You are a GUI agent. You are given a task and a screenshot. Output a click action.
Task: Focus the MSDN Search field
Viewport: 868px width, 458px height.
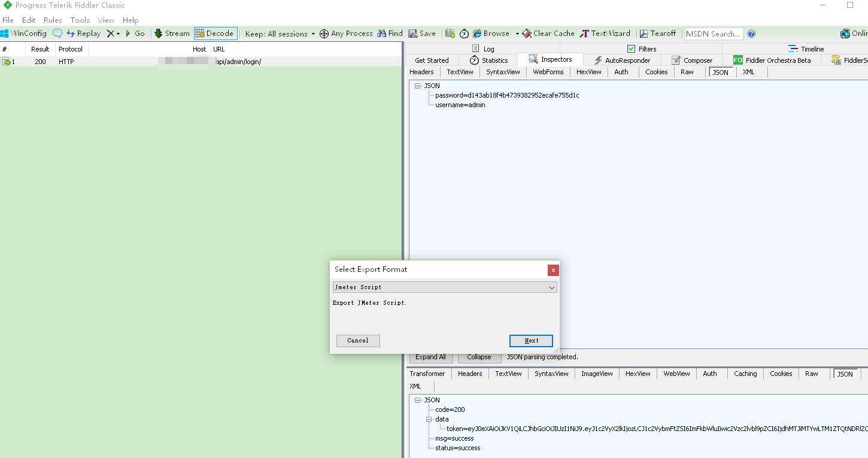[714, 34]
